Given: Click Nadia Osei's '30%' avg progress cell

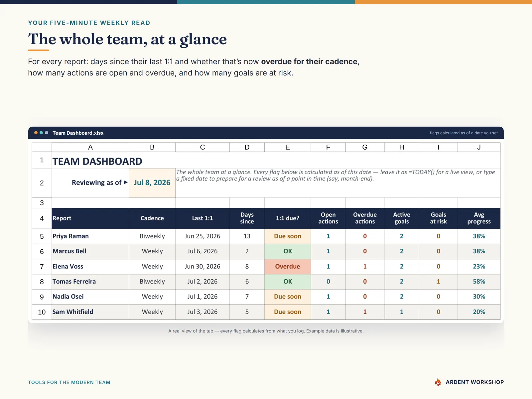Looking at the screenshot, I should point(479,297).
